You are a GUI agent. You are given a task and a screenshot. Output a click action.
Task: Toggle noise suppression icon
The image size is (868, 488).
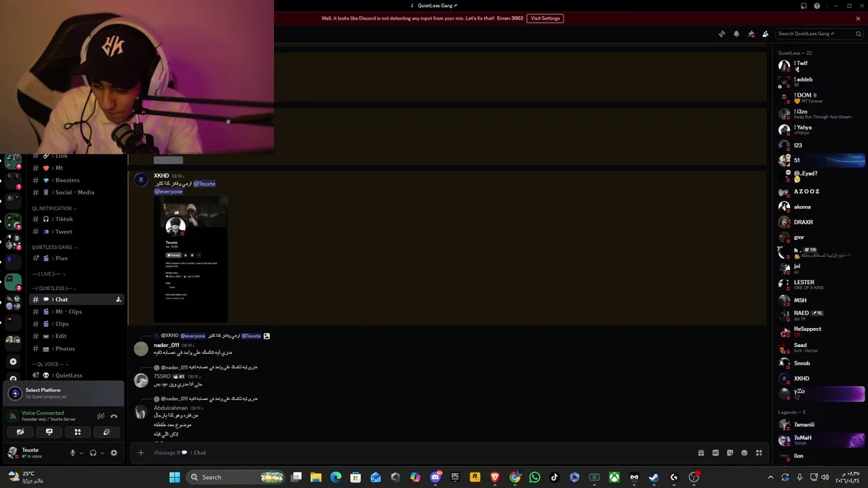100,416
